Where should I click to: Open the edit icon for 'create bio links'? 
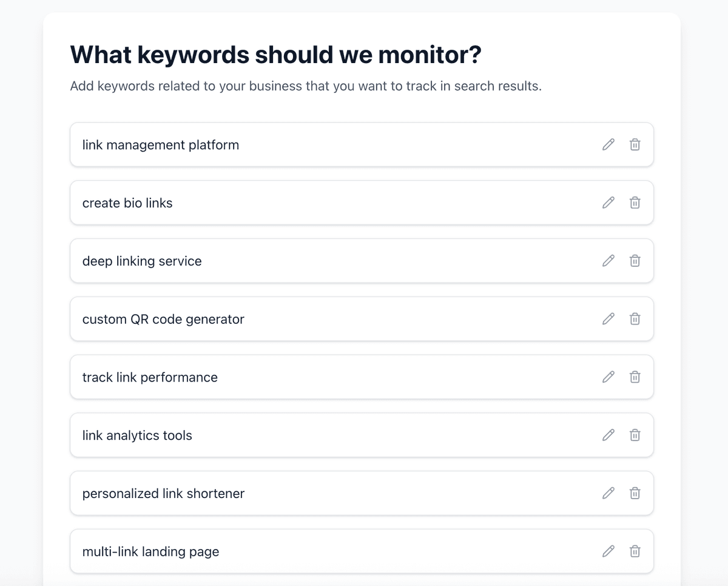coord(608,203)
